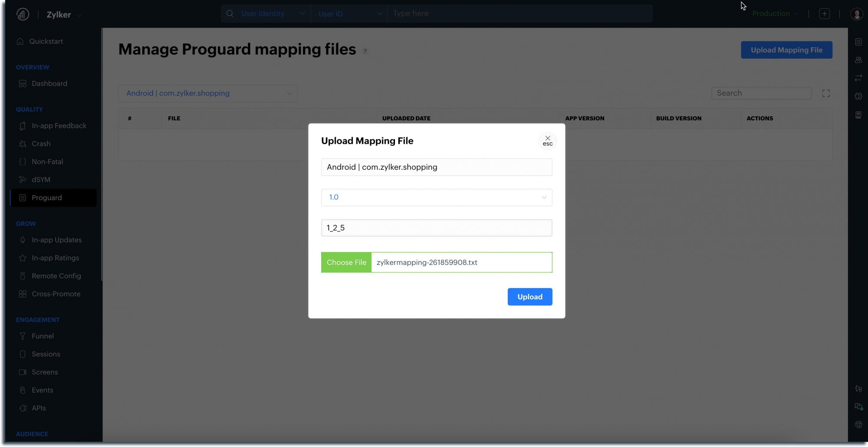Click the FILE column header
868x447 pixels.
point(174,118)
